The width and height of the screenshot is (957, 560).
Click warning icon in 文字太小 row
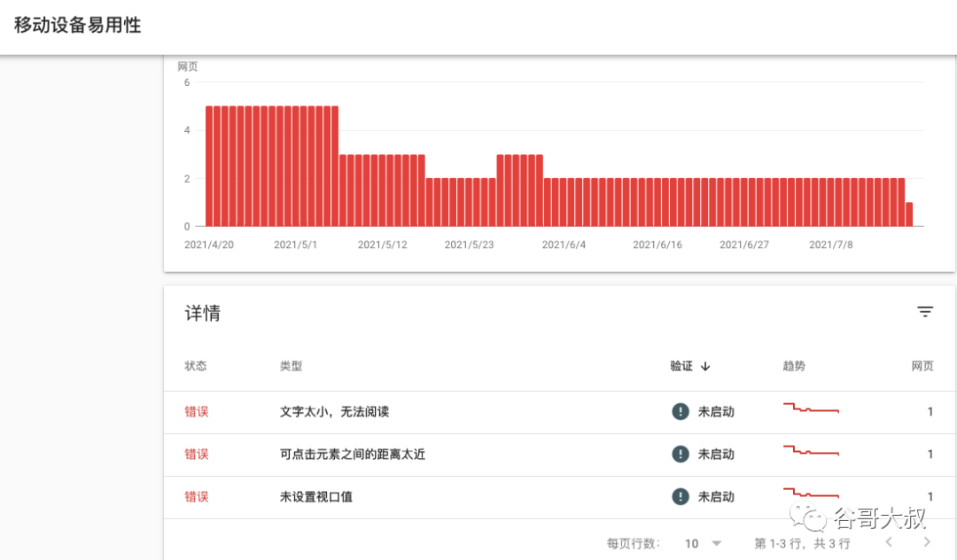pos(680,412)
